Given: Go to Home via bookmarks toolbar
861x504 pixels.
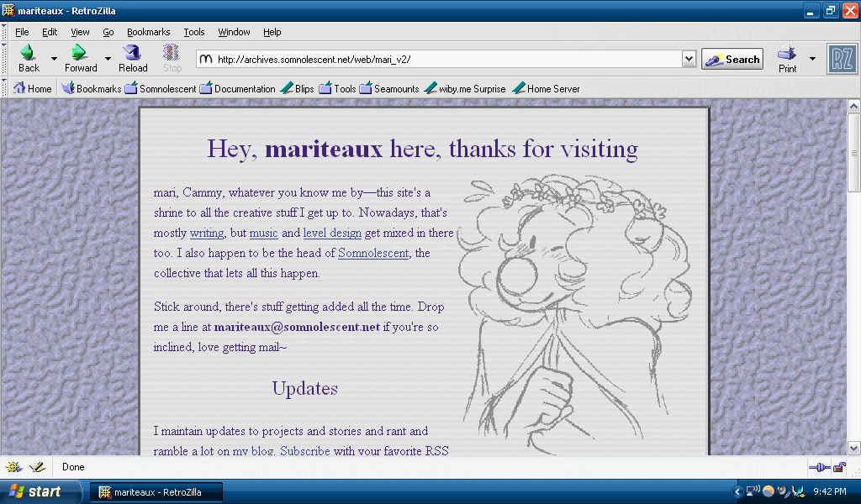Looking at the screenshot, I should coord(32,88).
